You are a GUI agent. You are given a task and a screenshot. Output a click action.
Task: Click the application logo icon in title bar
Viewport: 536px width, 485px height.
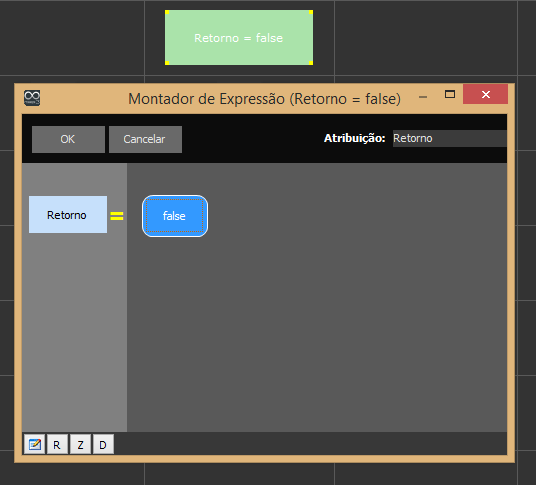[32, 98]
